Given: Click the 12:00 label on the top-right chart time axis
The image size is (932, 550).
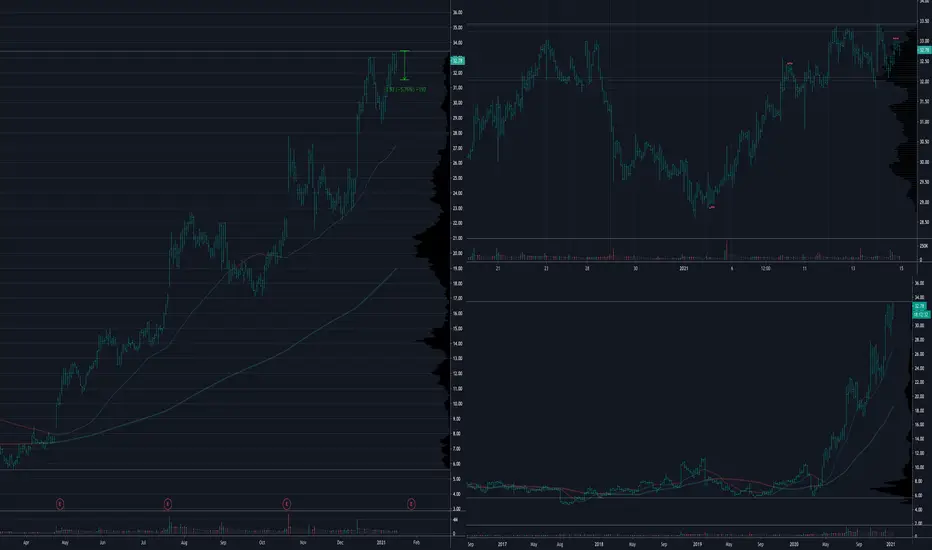Looking at the screenshot, I should (x=766, y=269).
